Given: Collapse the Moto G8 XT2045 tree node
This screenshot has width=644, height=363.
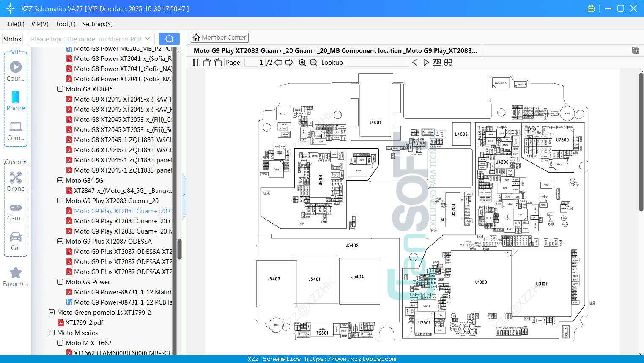Looking at the screenshot, I should pos(60,89).
